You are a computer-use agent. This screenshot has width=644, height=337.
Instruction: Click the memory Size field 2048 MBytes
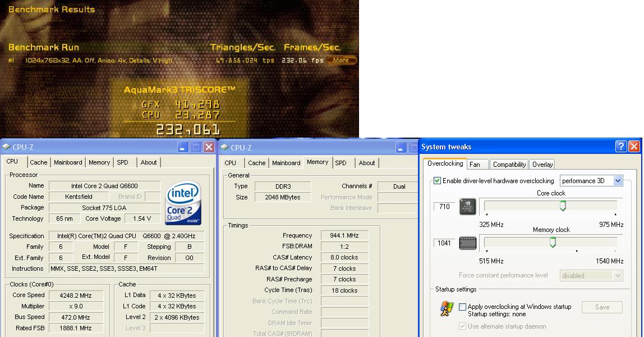(283, 197)
